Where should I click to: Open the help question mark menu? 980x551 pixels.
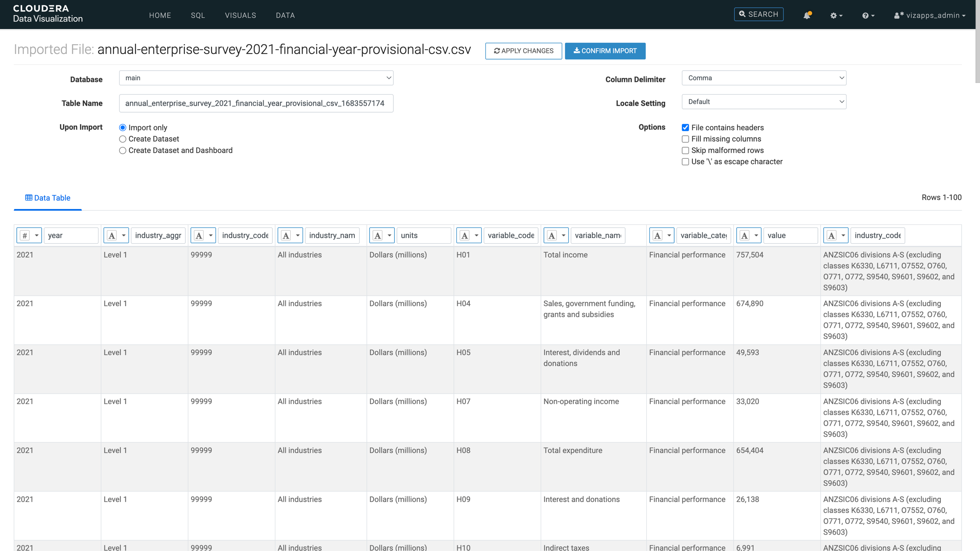pos(865,16)
